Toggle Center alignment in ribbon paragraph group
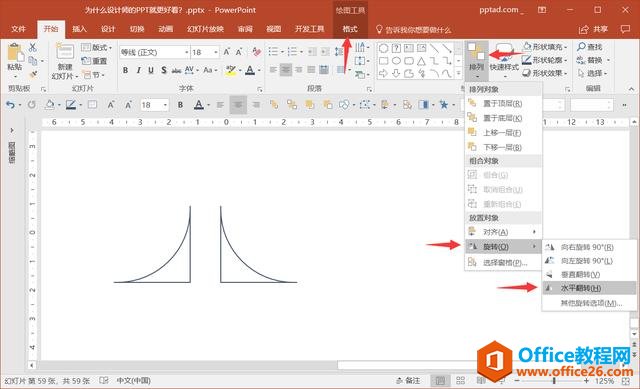This screenshot has height=389, width=640. [x=286, y=70]
